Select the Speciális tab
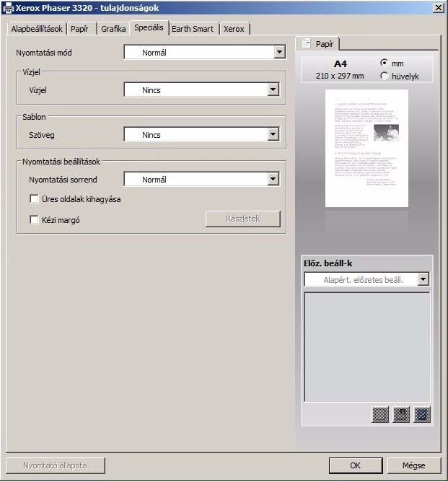Image resolution: width=448 pixels, height=482 pixels. coord(149,27)
